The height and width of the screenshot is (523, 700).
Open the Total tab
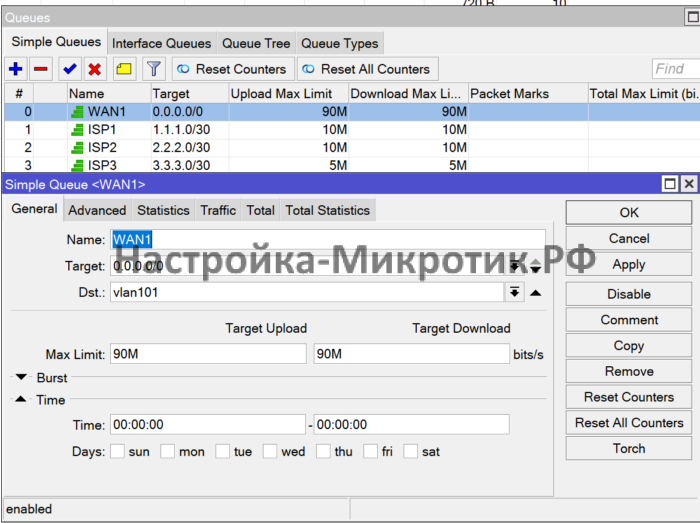tap(261, 210)
